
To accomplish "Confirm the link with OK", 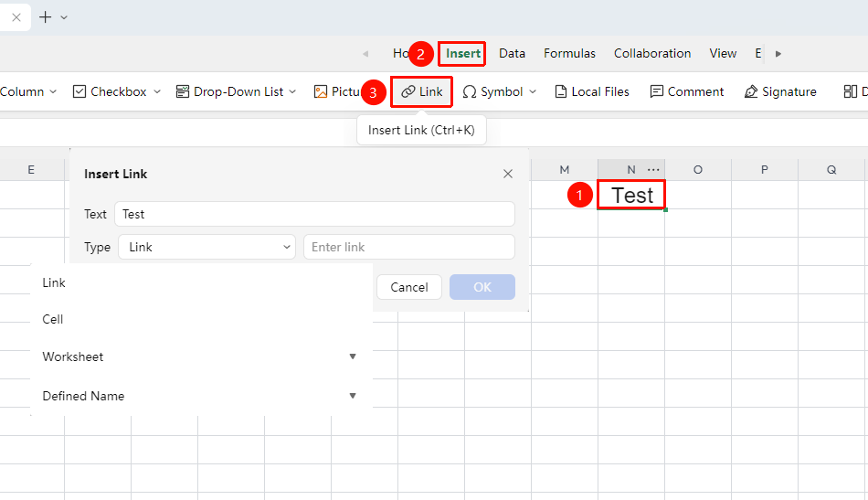I will coord(482,287).
